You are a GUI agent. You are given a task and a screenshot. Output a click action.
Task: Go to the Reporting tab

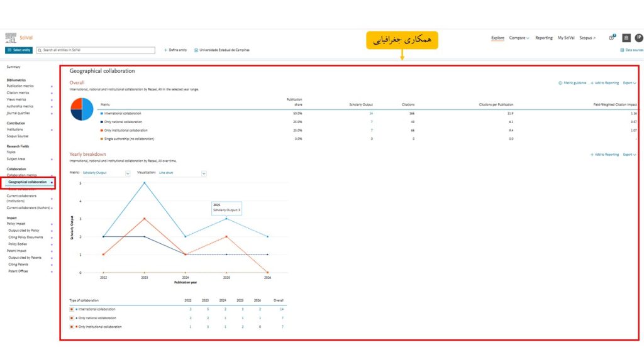(x=544, y=38)
